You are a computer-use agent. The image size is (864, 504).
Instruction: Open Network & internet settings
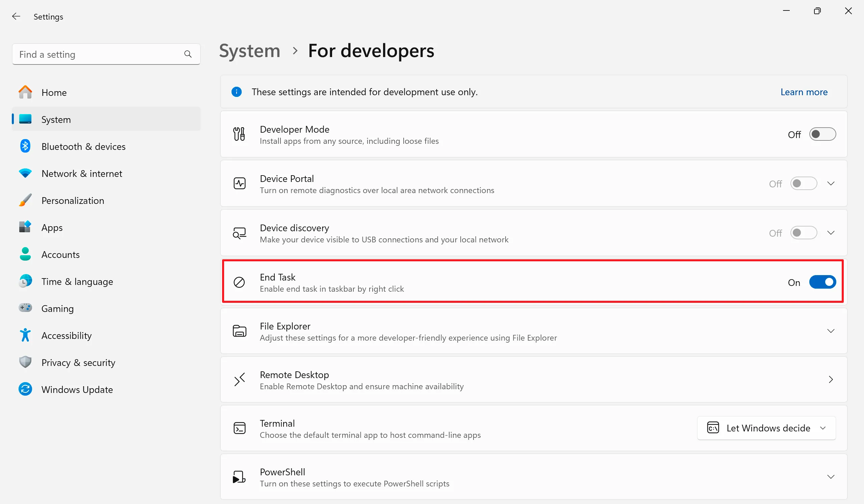click(x=82, y=173)
